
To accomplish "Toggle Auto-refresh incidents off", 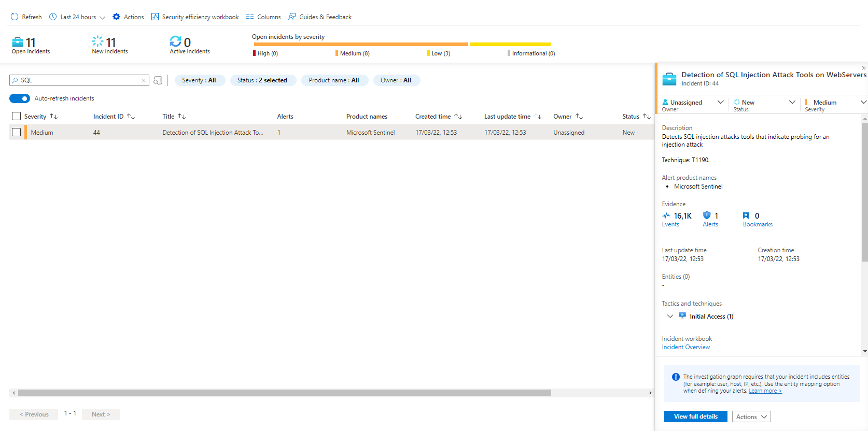I will [20, 98].
